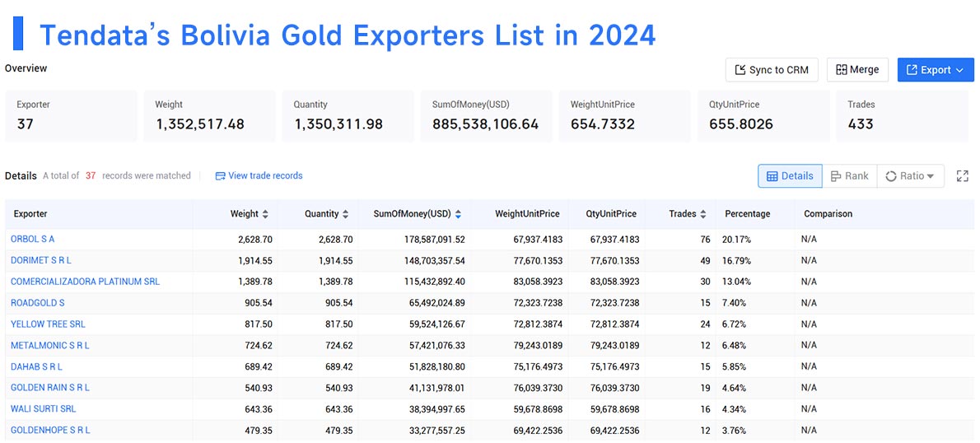Select WeightUnitPrice overview value 654.7332

[x=603, y=124]
